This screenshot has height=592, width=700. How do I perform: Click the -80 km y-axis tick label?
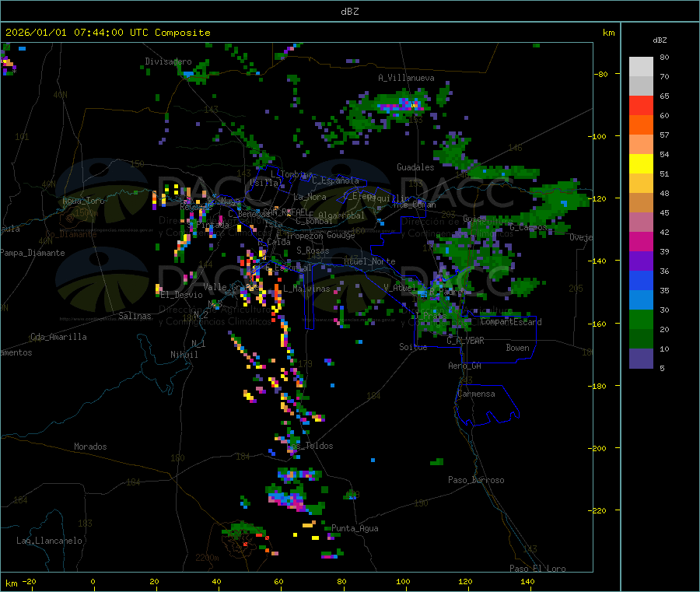[600, 74]
